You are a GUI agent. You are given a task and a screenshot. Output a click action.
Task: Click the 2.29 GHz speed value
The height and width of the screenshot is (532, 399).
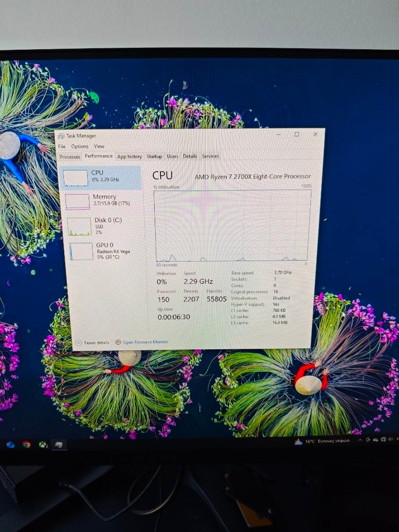point(198,282)
